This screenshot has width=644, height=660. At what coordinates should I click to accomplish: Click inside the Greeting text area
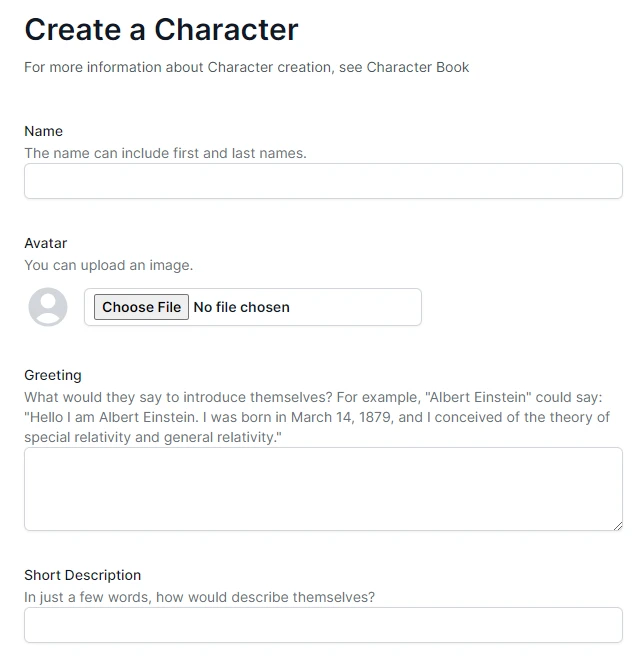(x=323, y=489)
